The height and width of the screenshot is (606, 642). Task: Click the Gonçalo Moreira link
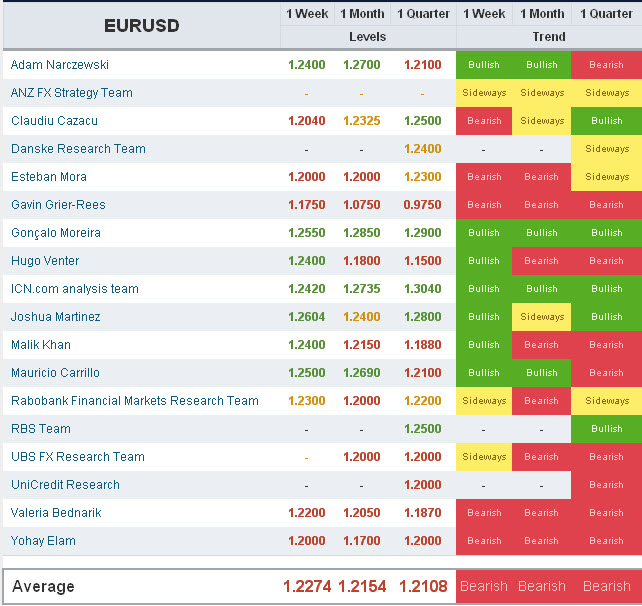(56, 233)
